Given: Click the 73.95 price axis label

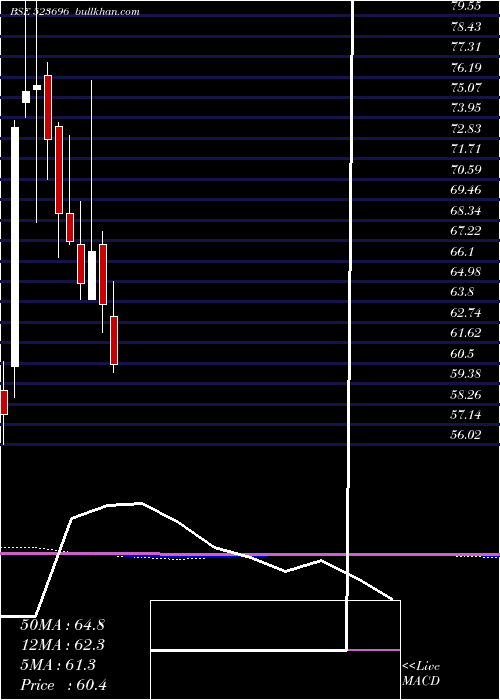Looking at the screenshot, I should 466,108.
